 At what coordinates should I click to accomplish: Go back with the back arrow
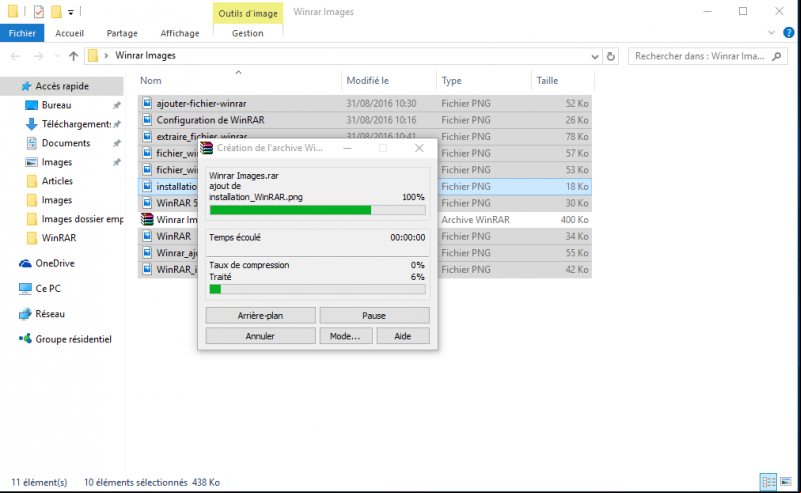15,56
